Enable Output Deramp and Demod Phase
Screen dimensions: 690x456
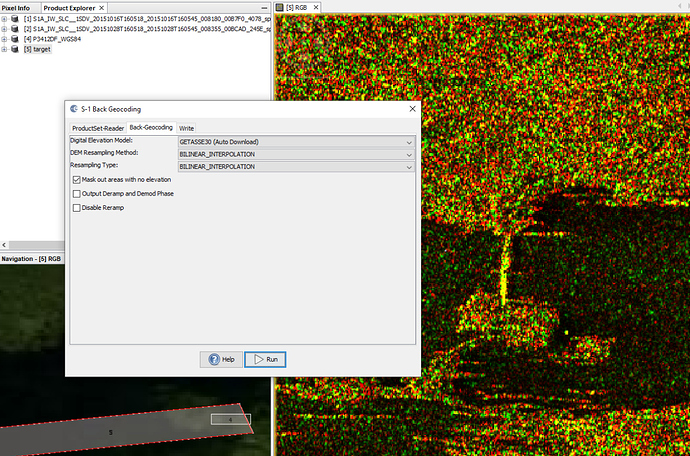77,194
